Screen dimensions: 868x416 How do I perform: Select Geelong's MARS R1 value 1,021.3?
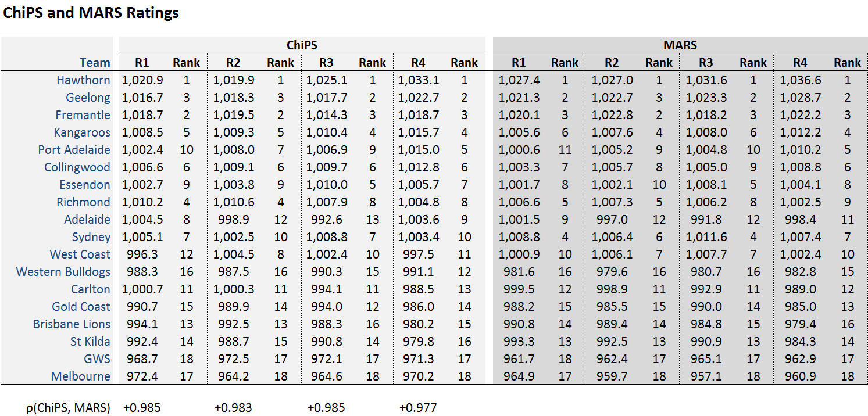pyautogui.click(x=519, y=98)
